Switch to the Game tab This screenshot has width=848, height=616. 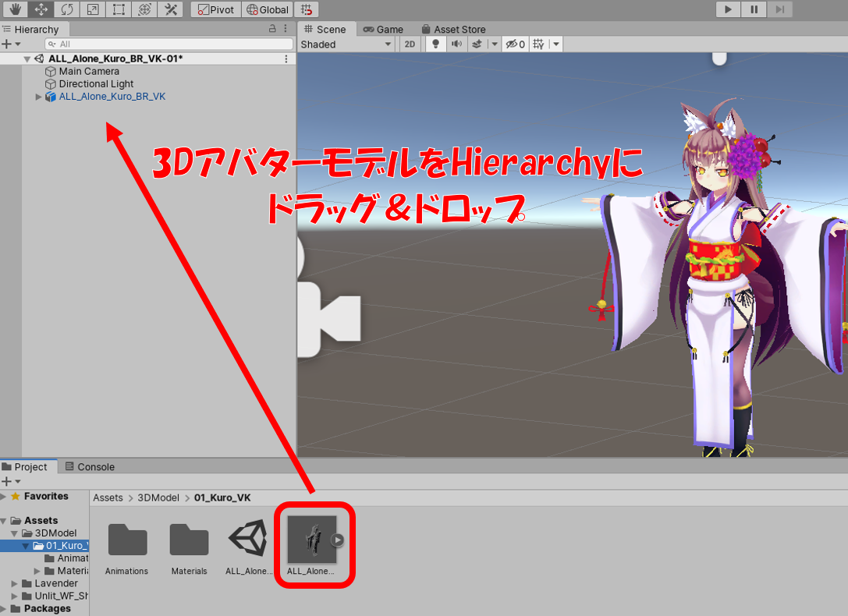coord(383,30)
